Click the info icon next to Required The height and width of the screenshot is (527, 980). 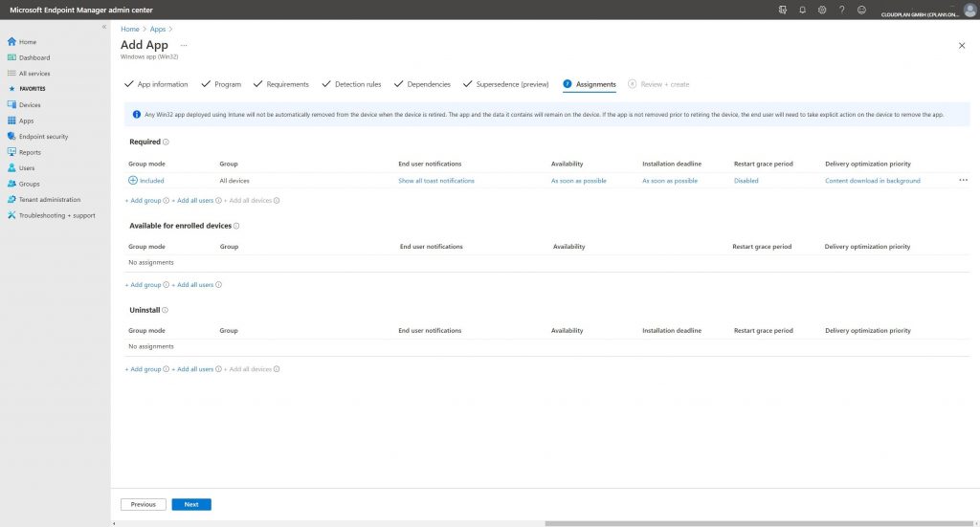pyautogui.click(x=166, y=142)
